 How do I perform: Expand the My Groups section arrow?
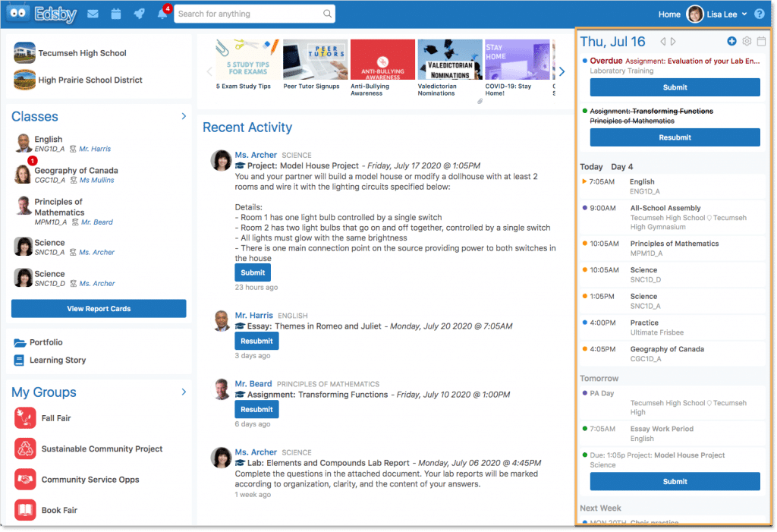point(184,392)
